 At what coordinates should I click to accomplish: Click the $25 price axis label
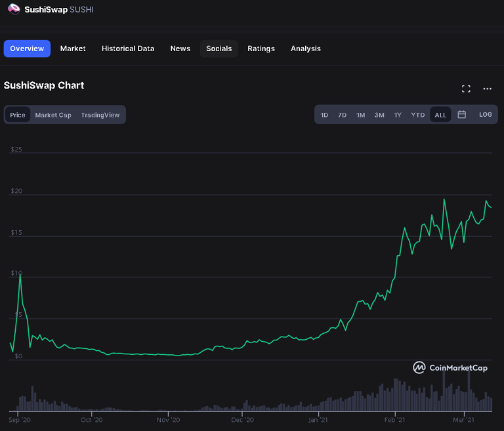pyautogui.click(x=16, y=149)
